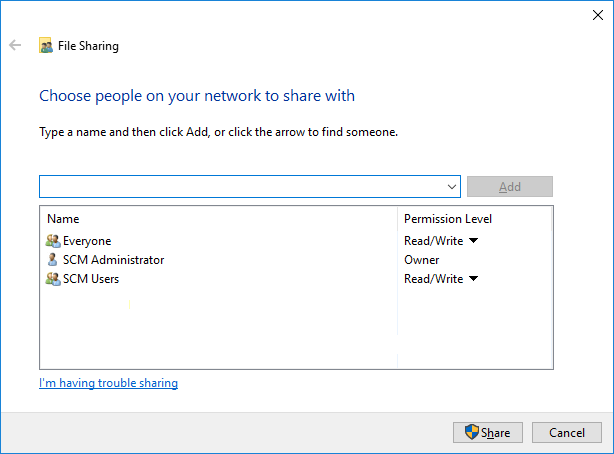The width and height of the screenshot is (614, 454).
Task: Open the "I'm having trouble sharing" link
Action: pos(108,383)
